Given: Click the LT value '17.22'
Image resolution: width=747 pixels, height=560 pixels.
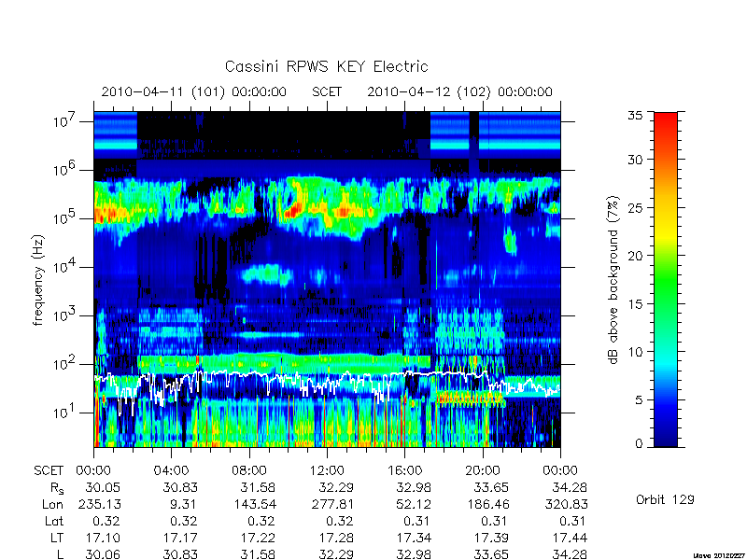Looking at the screenshot, I should (x=258, y=539).
